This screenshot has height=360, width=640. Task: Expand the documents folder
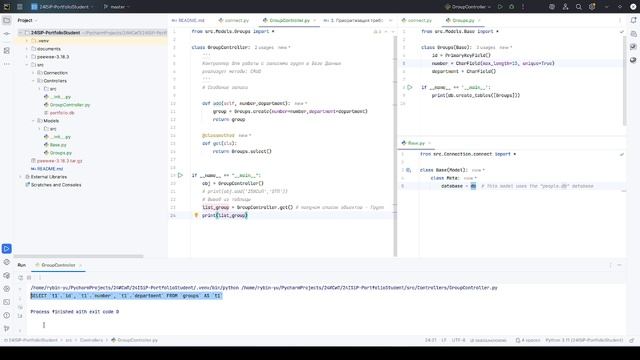pyautogui.click(x=27, y=49)
